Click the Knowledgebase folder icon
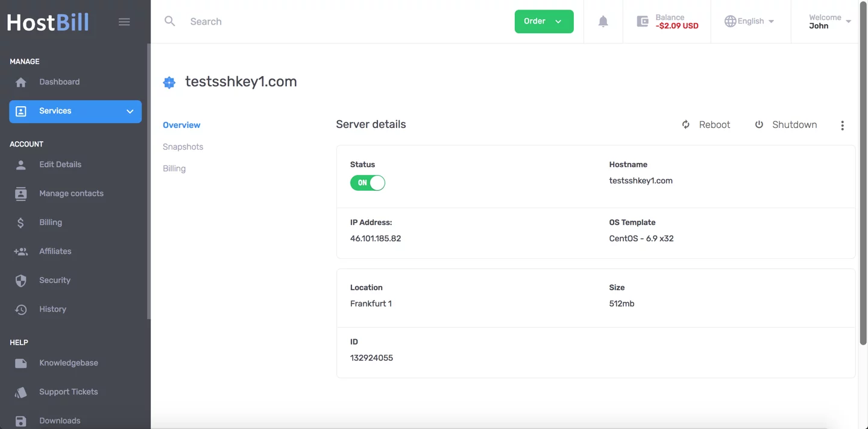The width and height of the screenshot is (868, 429). pos(21,363)
